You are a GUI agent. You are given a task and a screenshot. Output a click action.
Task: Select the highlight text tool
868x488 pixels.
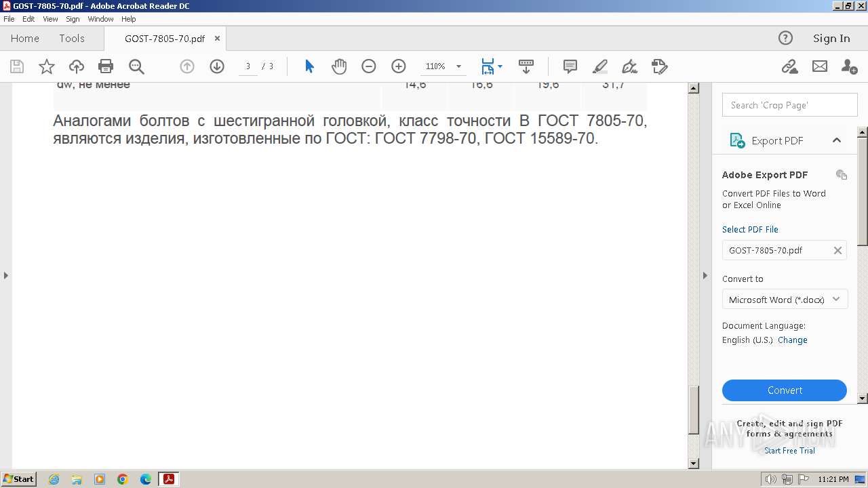click(x=600, y=66)
